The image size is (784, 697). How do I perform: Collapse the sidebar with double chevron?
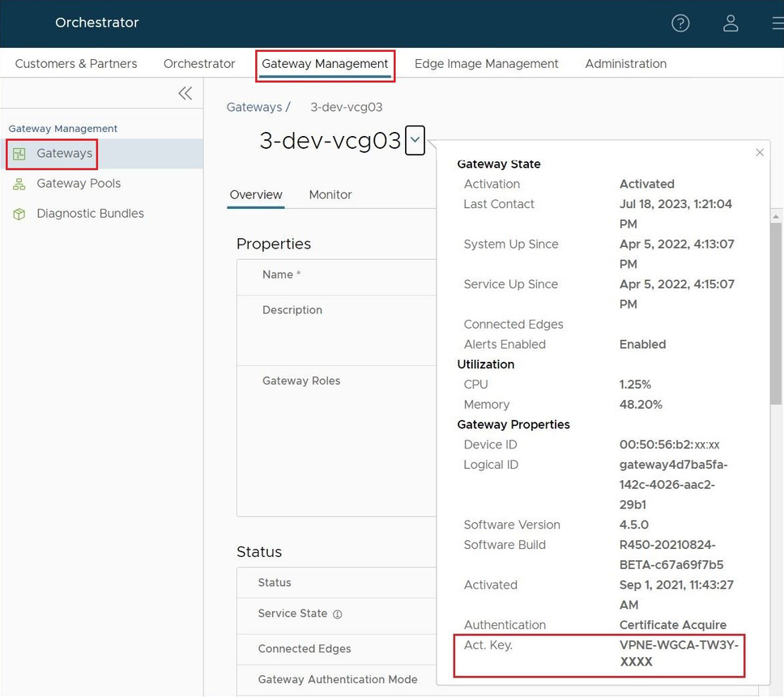click(x=185, y=93)
